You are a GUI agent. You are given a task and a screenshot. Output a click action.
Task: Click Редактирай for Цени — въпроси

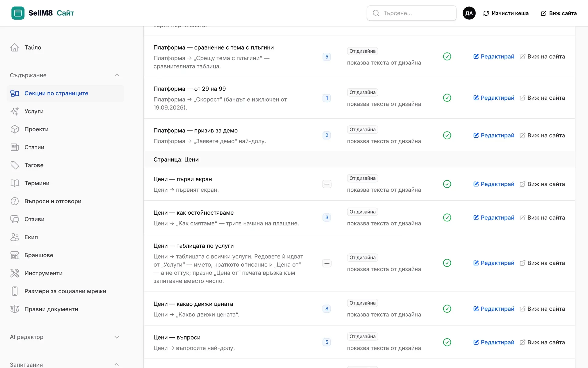[x=494, y=342]
